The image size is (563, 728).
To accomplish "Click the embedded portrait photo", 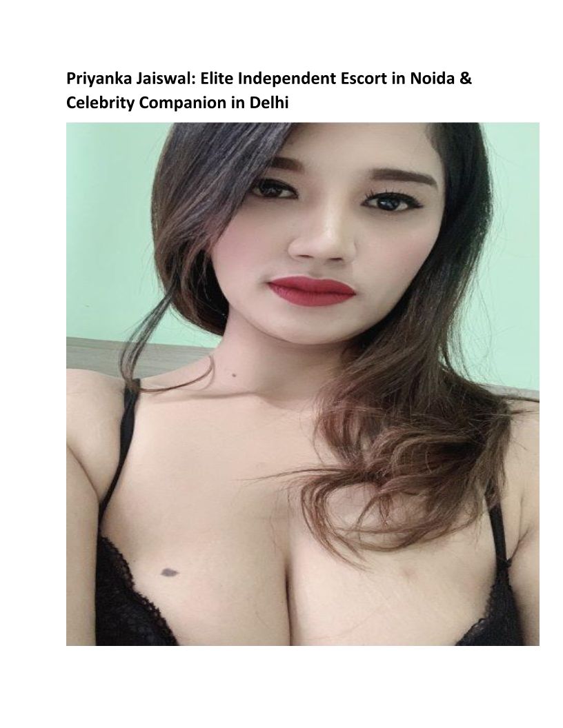I will (302, 384).
